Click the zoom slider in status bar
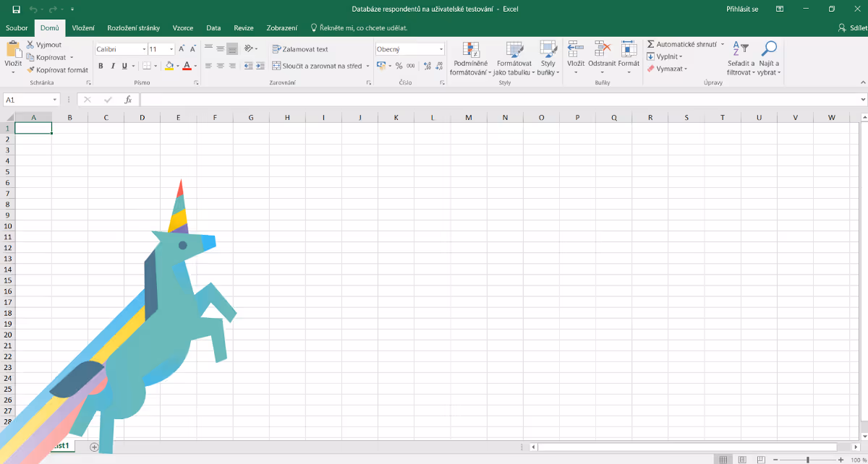The width and height of the screenshot is (868, 464). click(x=808, y=460)
